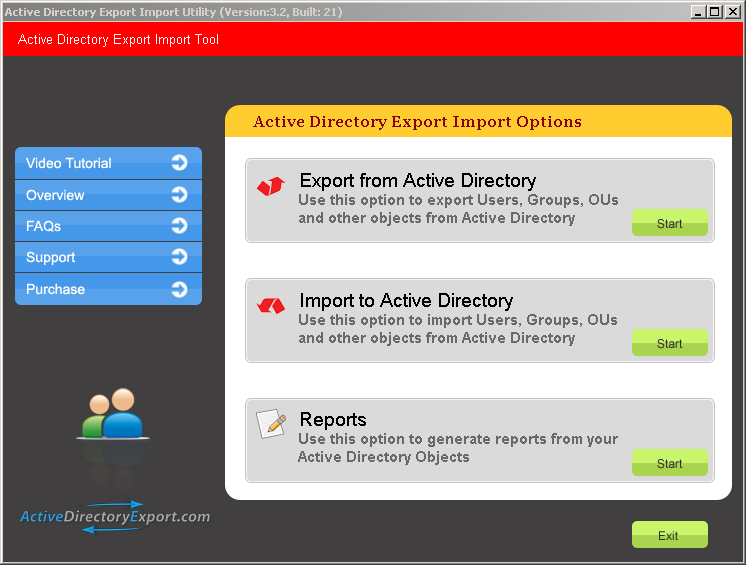746x565 pixels.
Task: Click the red Export arrow icon
Action: point(271,186)
